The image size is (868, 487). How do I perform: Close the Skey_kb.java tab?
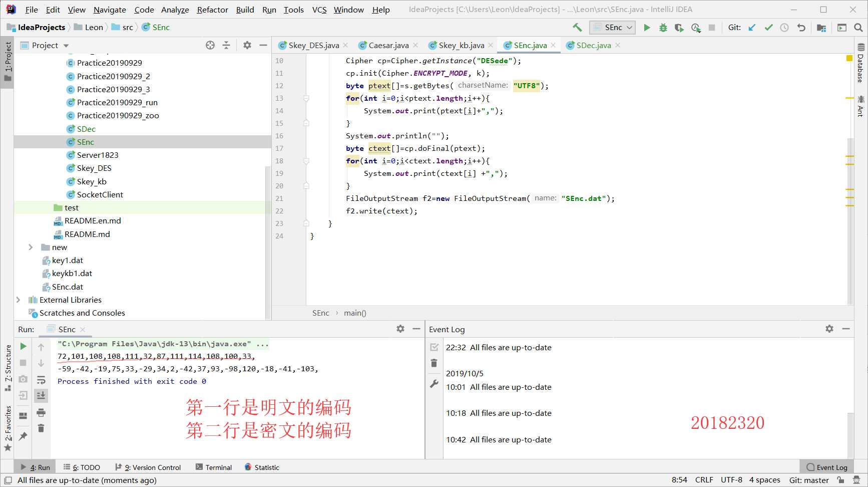(491, 45)
